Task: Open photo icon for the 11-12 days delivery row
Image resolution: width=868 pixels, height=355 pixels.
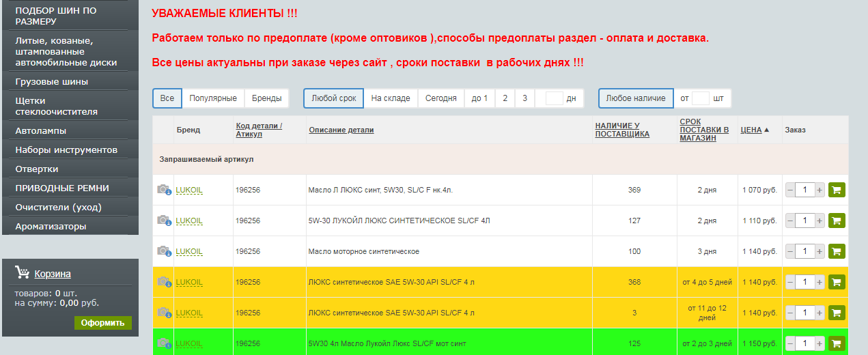Action: tap(164, 312)
